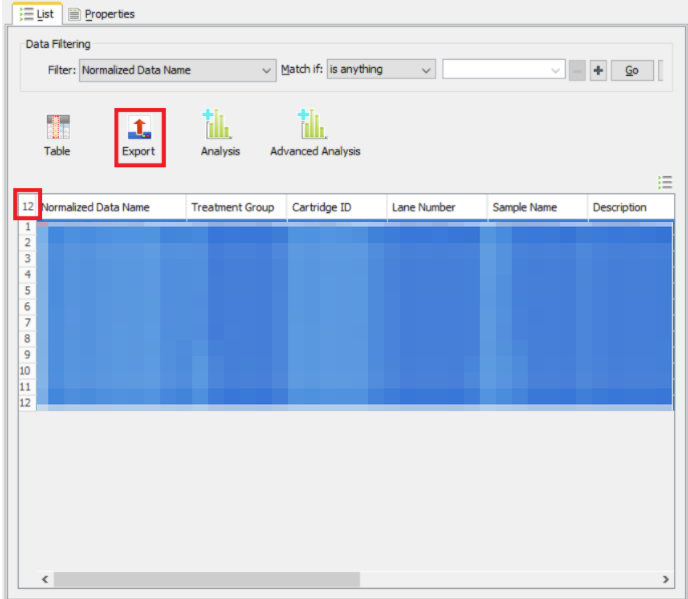The height and width of the screenshot is (599, 688).
Task: Select row 1 header
Action: pyautogui.click(x=28, y=227)
